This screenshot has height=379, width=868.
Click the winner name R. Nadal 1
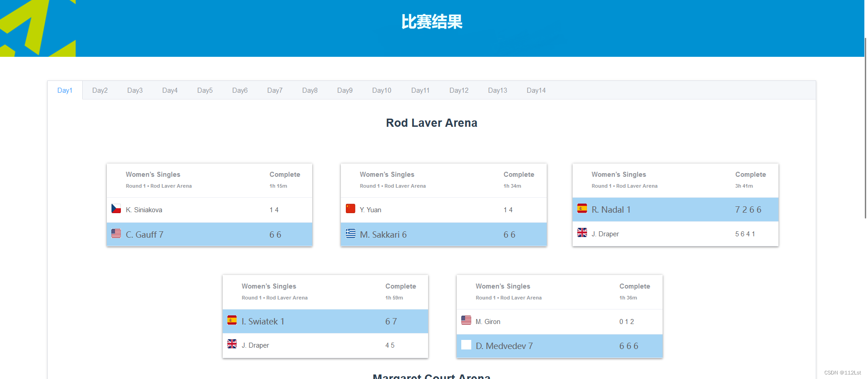611,209
